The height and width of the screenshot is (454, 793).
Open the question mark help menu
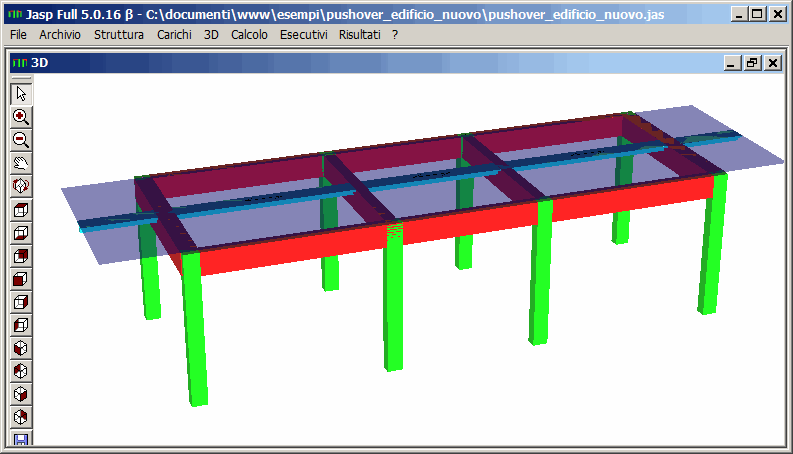(x=395, y=35)
